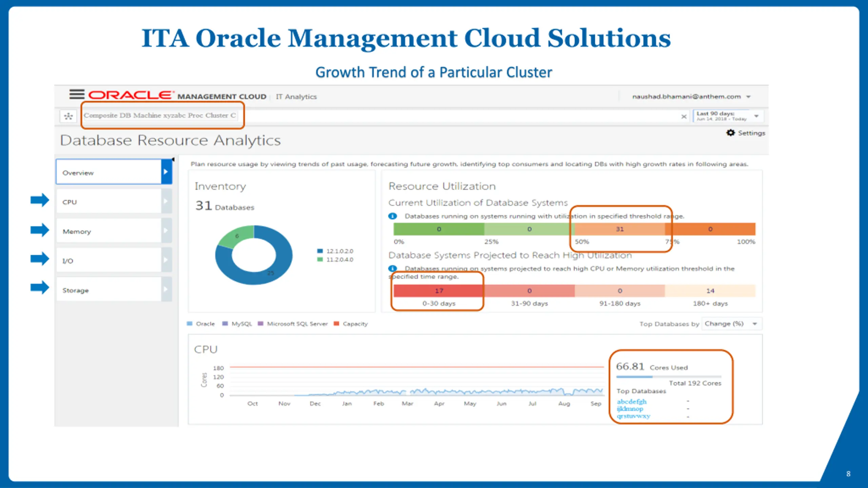Click the info icon for Current Utilization
The image size is (868, 488).
click(393, 216)
